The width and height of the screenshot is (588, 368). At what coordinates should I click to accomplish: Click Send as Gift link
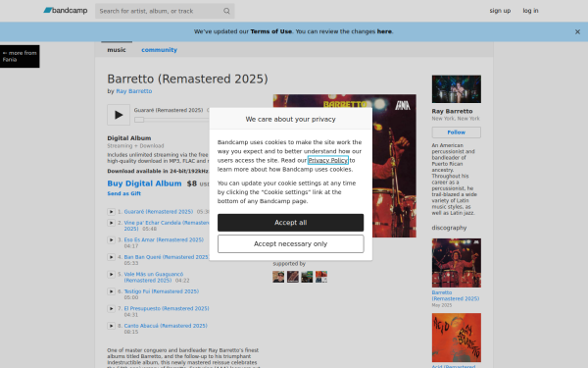point(124,193)
